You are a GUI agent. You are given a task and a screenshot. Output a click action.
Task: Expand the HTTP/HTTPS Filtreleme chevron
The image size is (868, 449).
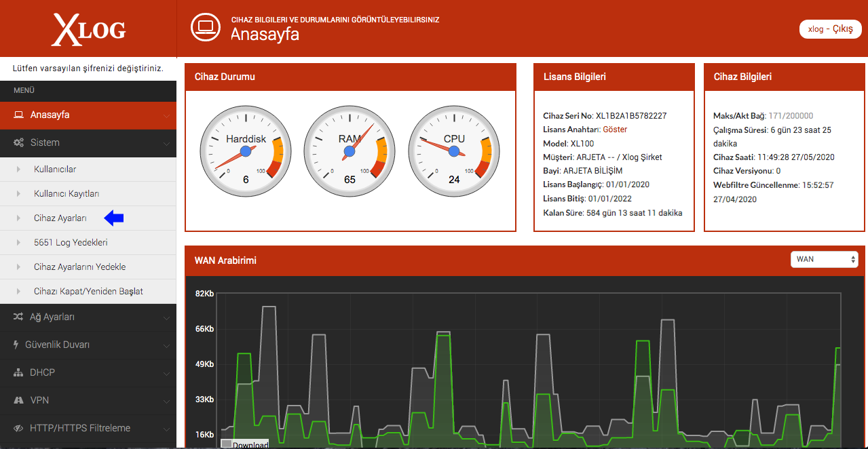[x=167, y=429]
